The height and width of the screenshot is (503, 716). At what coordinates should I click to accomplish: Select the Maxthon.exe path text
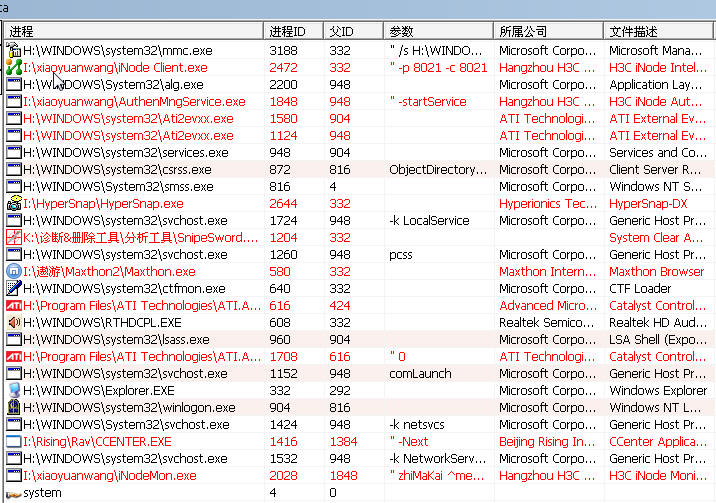click(x=109, y=272)
